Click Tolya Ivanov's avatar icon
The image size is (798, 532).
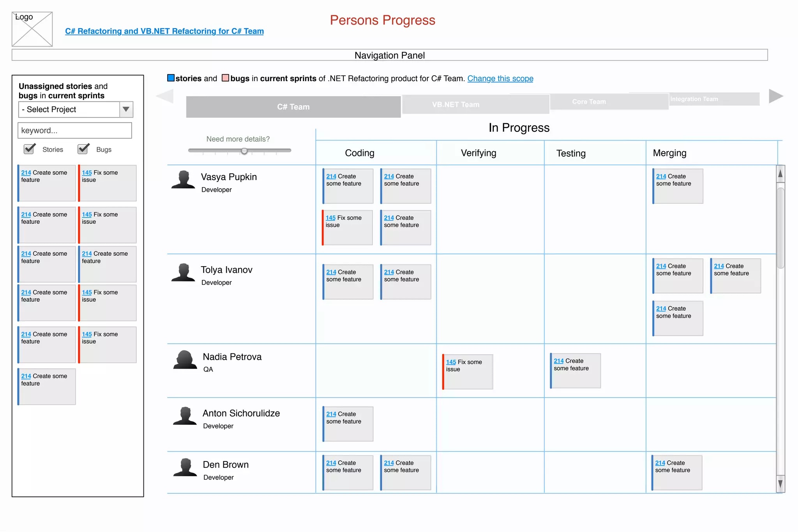click(x=183, y=272)
